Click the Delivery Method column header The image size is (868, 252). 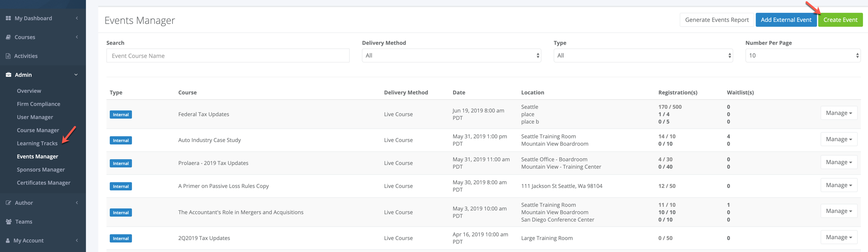click(406, 92)
